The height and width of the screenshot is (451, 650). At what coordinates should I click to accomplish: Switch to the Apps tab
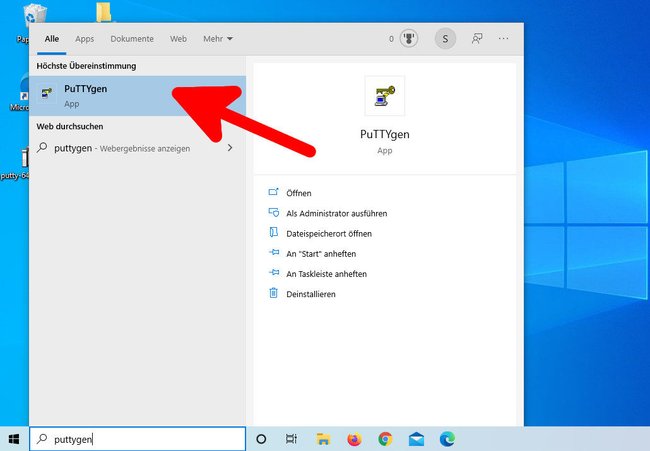click(x=85, y=39)
